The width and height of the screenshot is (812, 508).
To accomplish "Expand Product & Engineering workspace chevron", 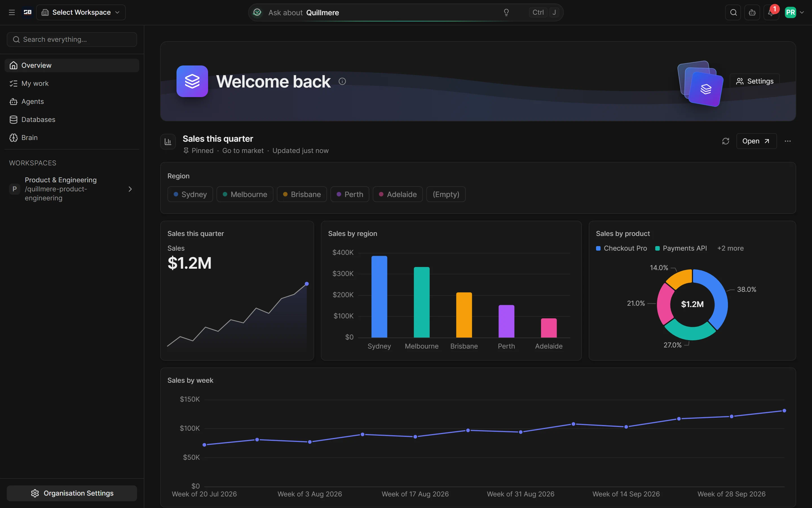I will point(130,189).
